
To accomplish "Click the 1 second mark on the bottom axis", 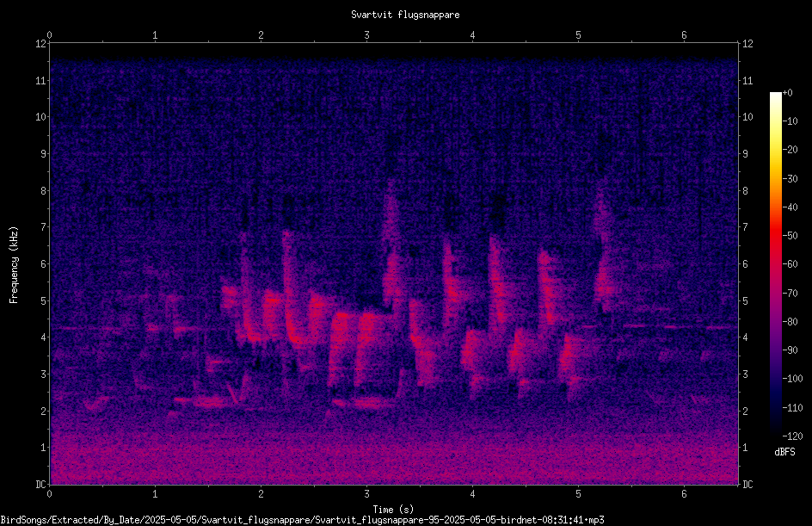I will click(x=155, y=494).
